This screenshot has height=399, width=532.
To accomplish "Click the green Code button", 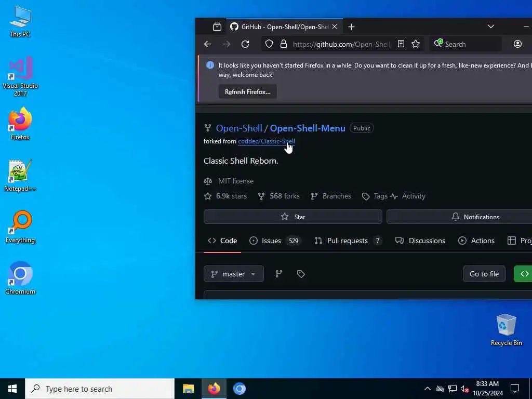I will click(523, 274).
